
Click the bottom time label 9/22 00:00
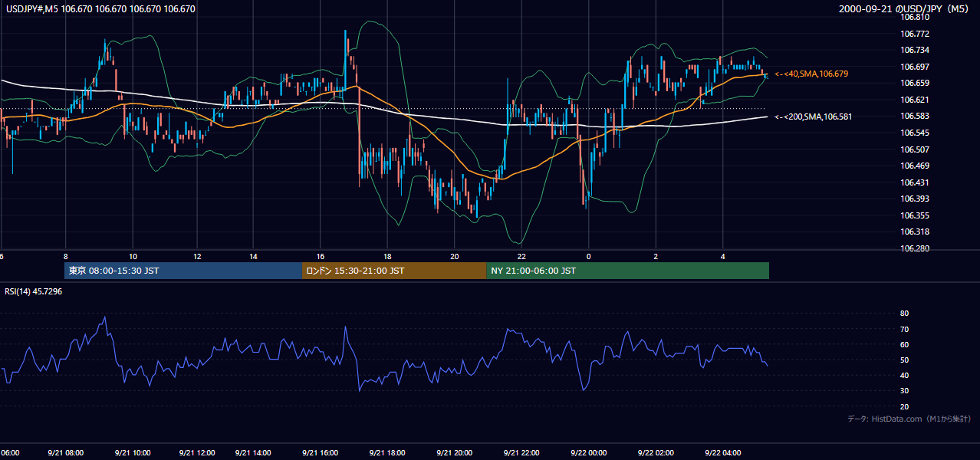tap(588, 453)
